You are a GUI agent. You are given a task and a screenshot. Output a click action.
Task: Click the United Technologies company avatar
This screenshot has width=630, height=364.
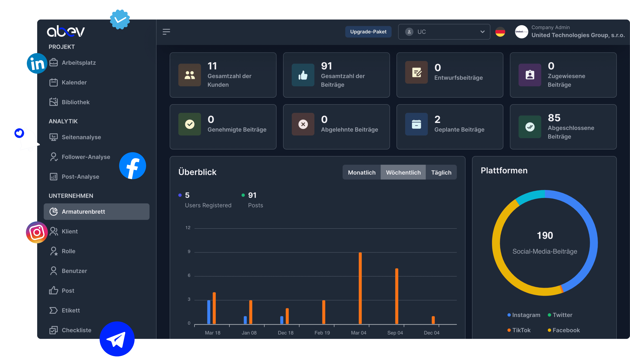click(521, 32)
